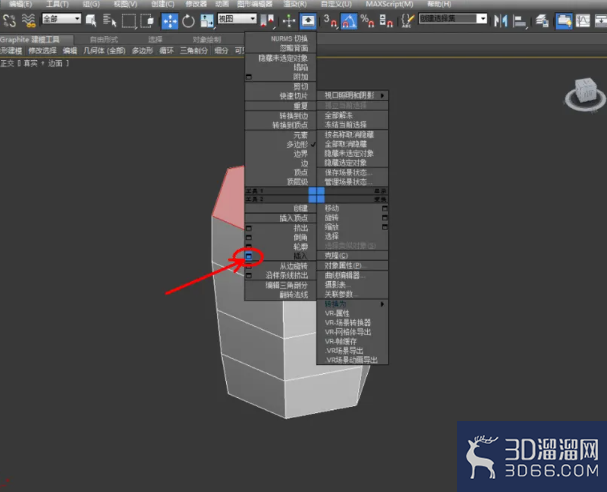This screenshot has width=607, height=492.
Task: Toggle the Spinner Snap icon
Action: (386, 21)
